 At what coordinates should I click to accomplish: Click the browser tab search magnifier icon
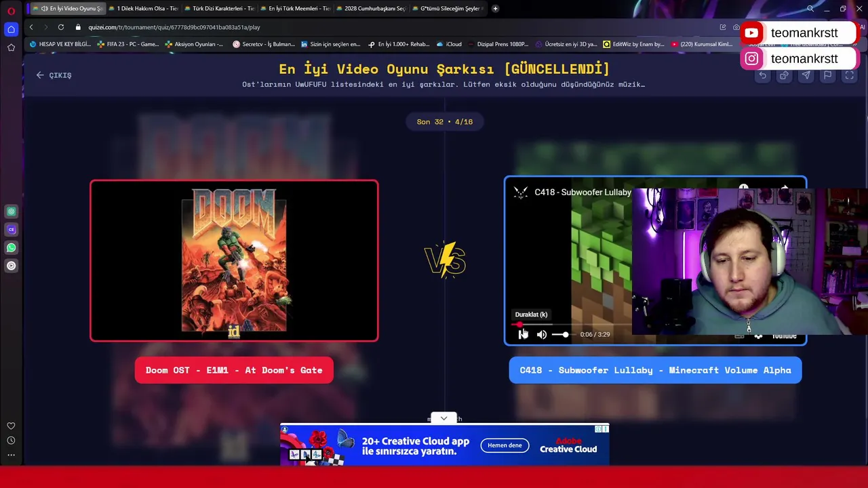pyautogui.click(x=810, y=8)
